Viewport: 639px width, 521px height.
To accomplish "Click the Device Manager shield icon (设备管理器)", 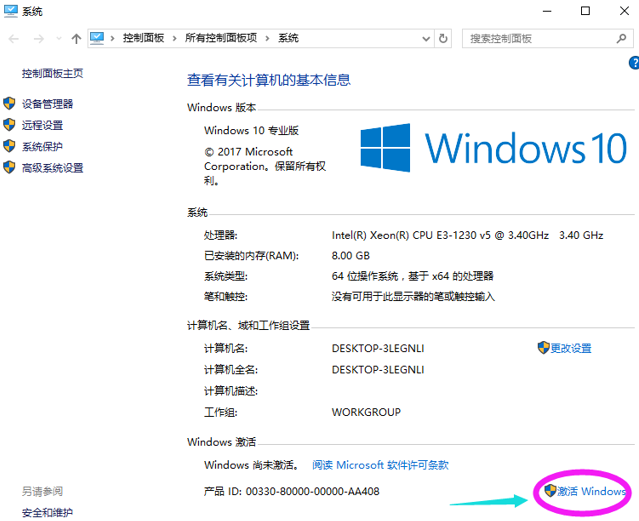I will (x=10, y=104).
